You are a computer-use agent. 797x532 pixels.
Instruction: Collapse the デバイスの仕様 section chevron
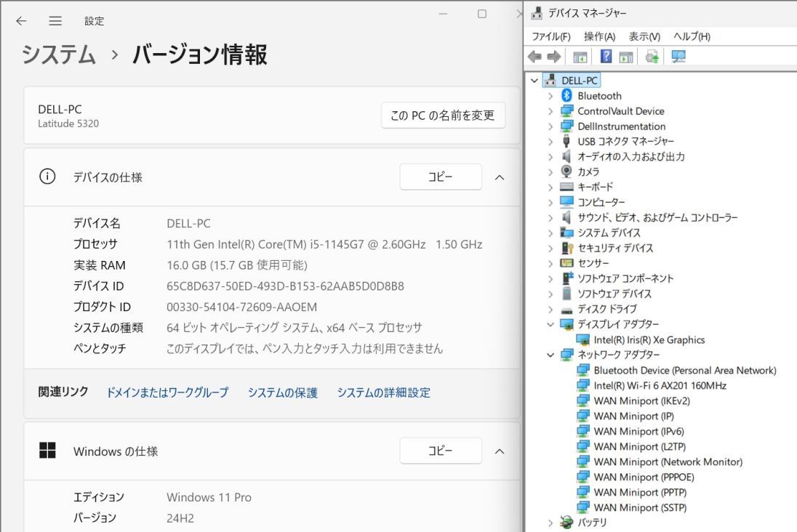[499, 177]
